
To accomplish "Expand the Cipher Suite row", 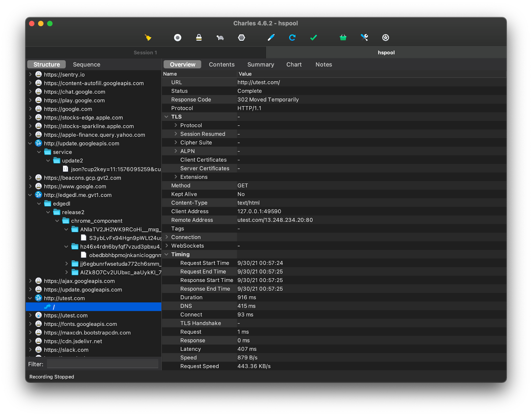I will point(176,142).
